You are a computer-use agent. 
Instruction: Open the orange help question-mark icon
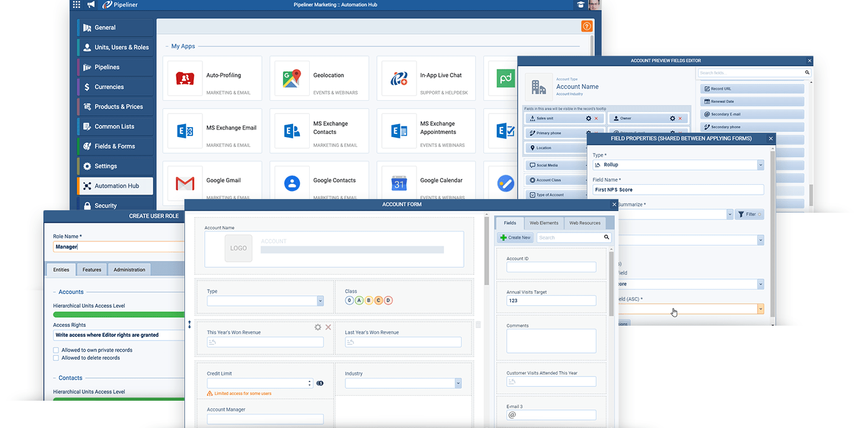point(587,26)
